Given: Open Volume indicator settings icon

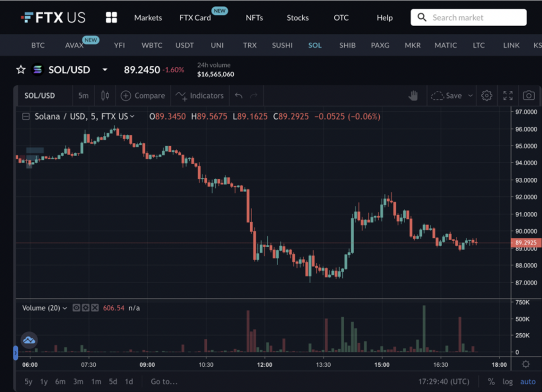Looking at the screenshot, I should (85, 308).
